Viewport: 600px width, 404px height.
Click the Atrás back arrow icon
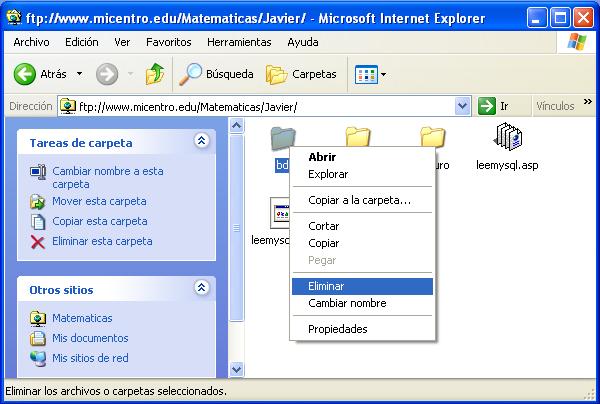coord(25,74)
